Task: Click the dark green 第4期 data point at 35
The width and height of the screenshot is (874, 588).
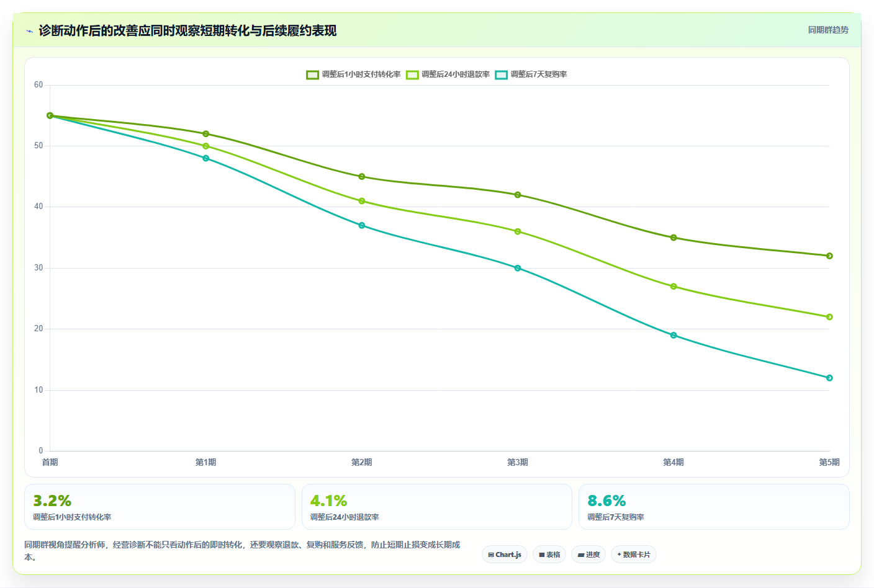Action: click(674, 238)
